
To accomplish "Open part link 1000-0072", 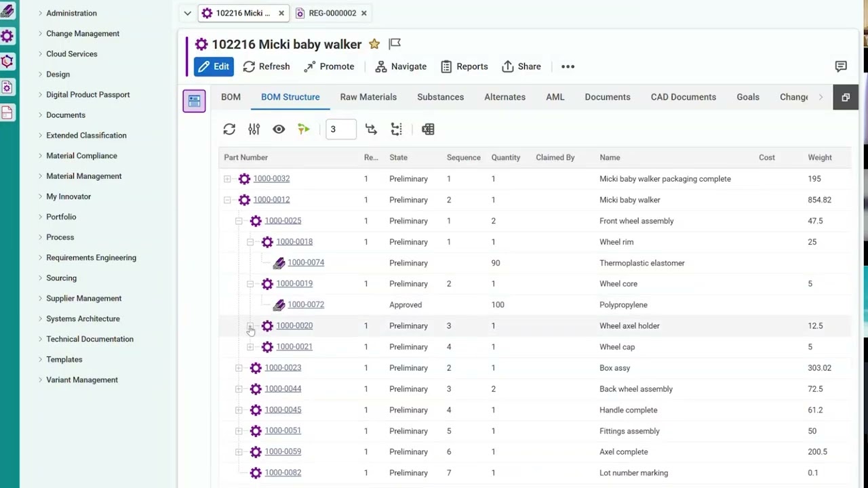I will 306,304.
